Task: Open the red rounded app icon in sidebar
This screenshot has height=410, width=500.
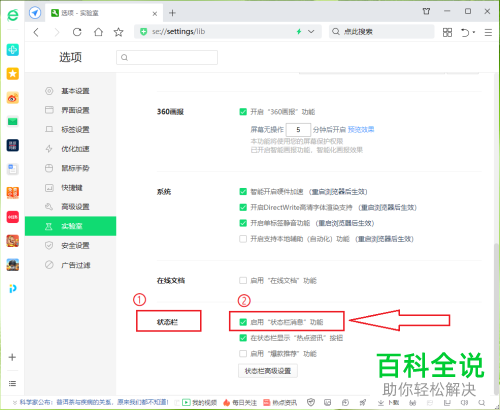Action: [x=13, y=217]
